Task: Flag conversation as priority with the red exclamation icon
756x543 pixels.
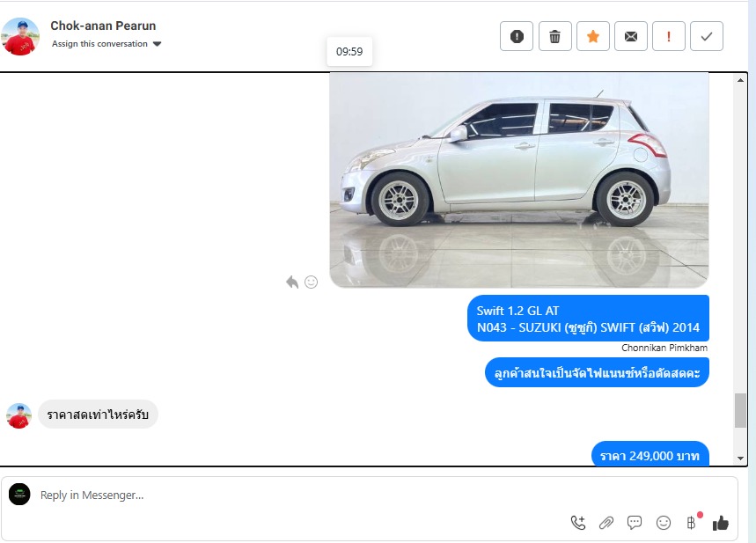Action: (669, 36)
